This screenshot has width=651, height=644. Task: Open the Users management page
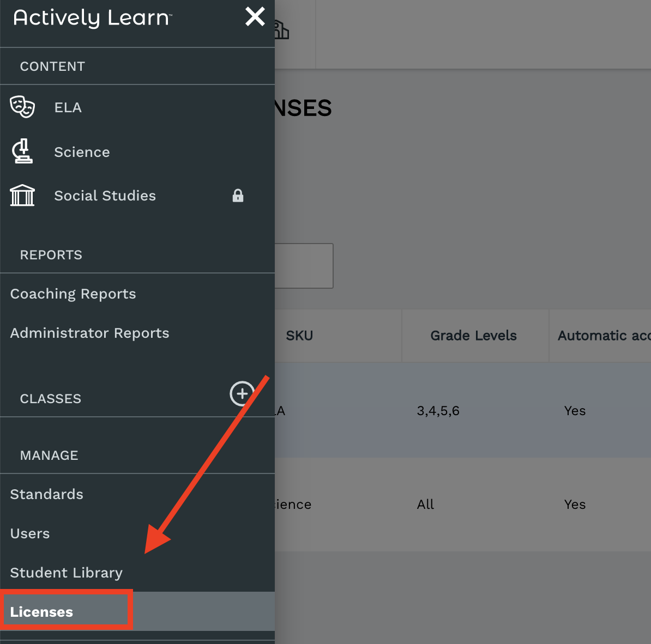tap(30, 533)
